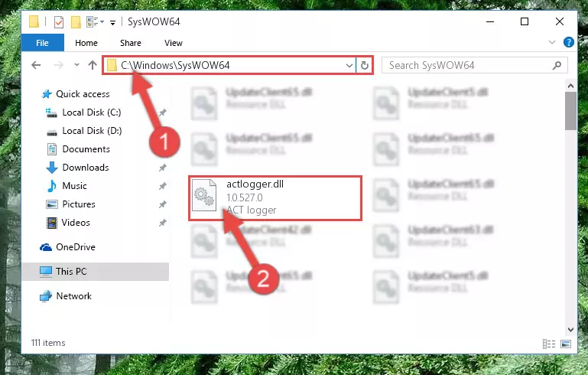The image size is (588, 375).
Task: Open Downloads in the sidebar
Action: pos(85,168)
